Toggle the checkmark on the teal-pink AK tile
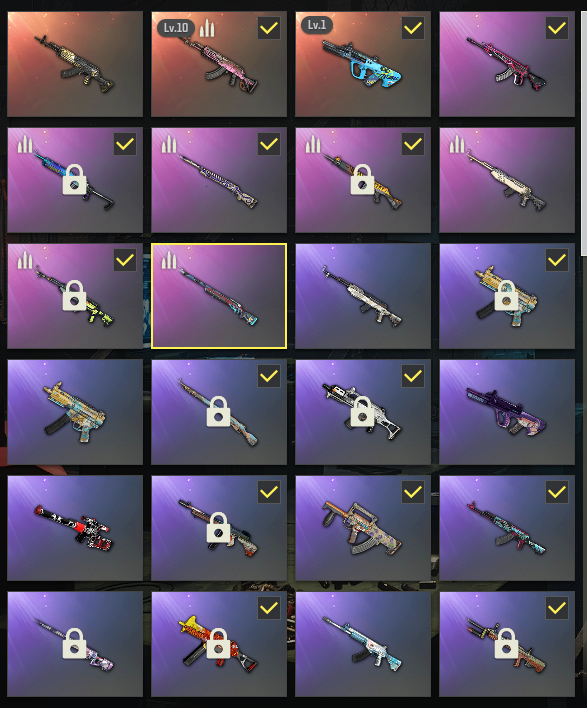The height and width of the screenshot is (708, 587). [557, 492]
